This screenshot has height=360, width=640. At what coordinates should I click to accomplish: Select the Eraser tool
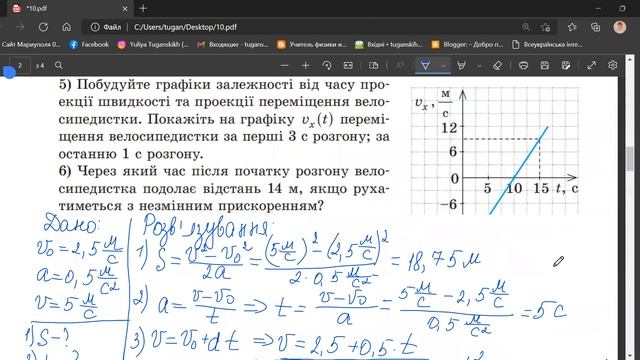[497, 65]
